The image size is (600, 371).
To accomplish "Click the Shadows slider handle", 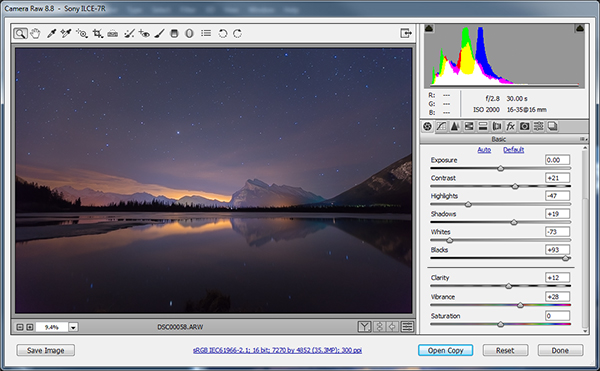I will tap(514, 222).
